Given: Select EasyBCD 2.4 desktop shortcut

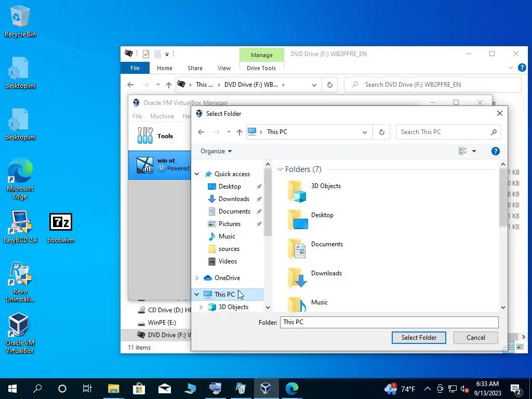Looking at the screenshot, I should (x=20, y=227).
